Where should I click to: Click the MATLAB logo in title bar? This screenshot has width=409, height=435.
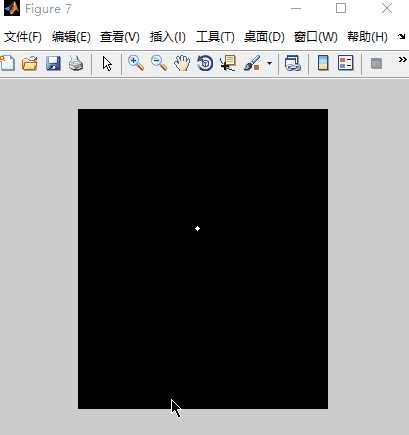pyautogui.click(x=12, y=8)
